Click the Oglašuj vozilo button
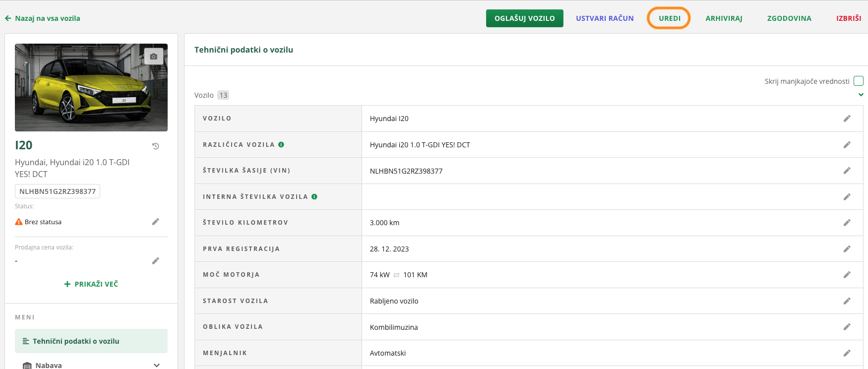 (x=525, y=18)
